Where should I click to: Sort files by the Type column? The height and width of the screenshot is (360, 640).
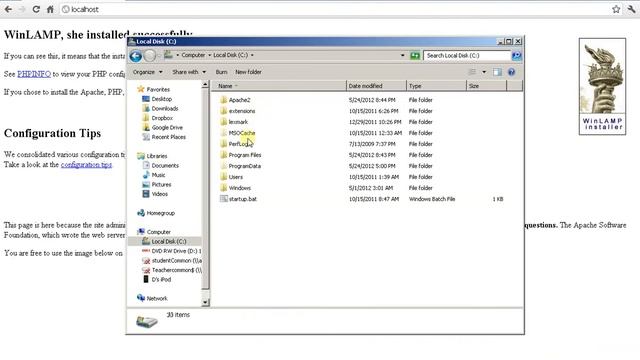436,86
